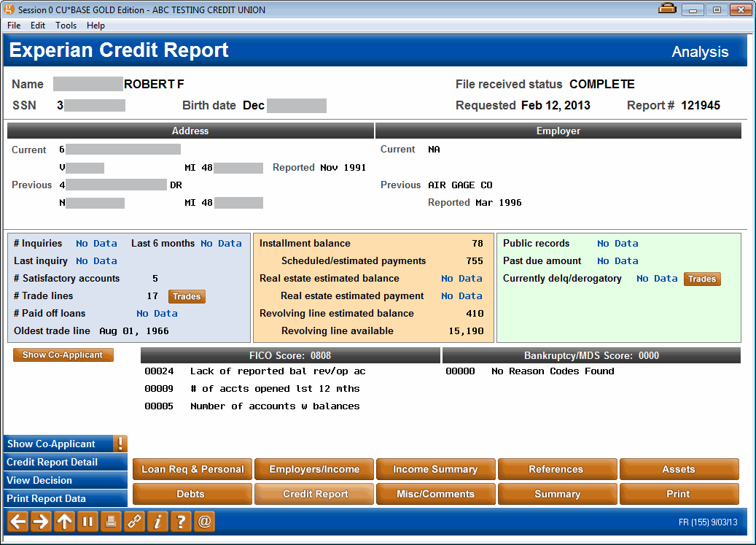Click the pause icon in bottom toolbar
This screenshot has height=545, width=756.
tap(87, 522)
